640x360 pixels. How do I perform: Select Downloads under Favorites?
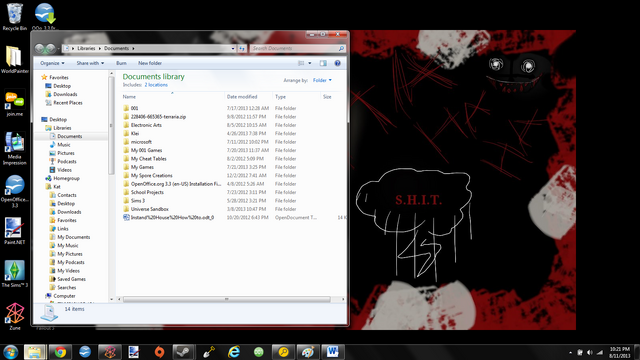pos(65,94)
